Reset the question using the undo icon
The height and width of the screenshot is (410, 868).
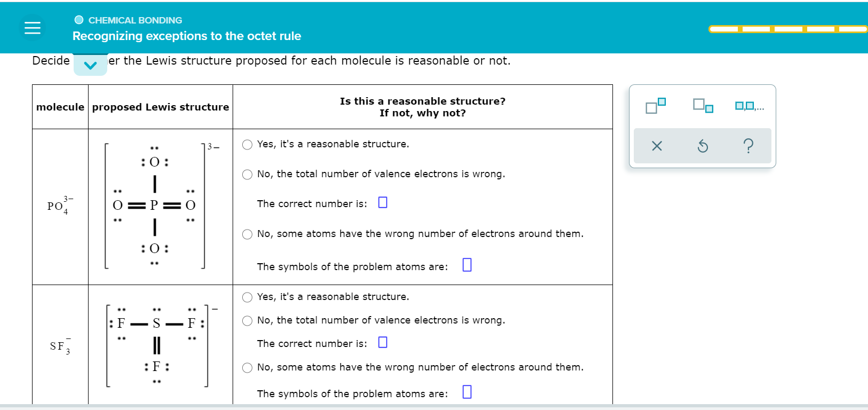tap(702, 145)
